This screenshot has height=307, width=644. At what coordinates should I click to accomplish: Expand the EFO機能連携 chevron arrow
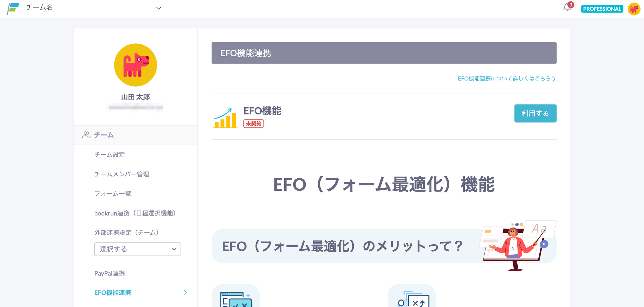click(x=185, y=293)
